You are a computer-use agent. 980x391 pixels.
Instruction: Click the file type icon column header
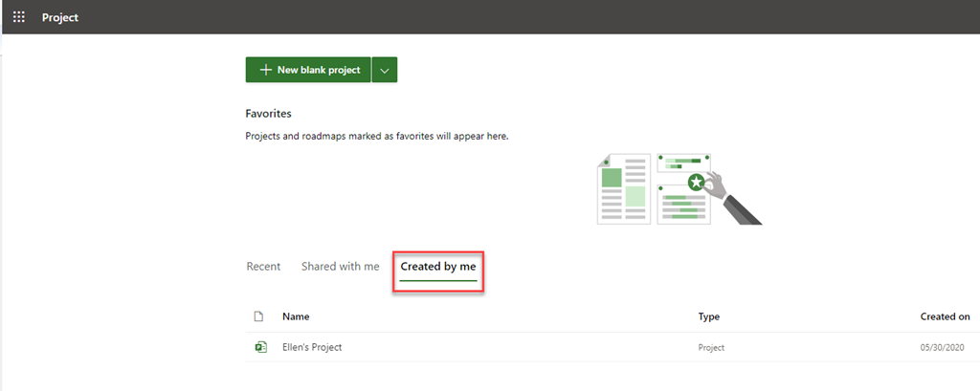click(258, 316)
